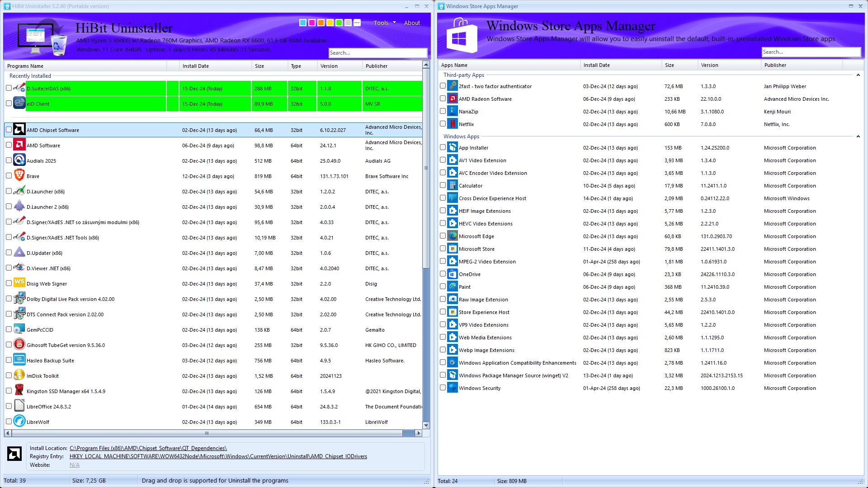This screenshot has width=868, height=488.
Task: Click the Microsoft Store app icon
Action: pos(453,249)
